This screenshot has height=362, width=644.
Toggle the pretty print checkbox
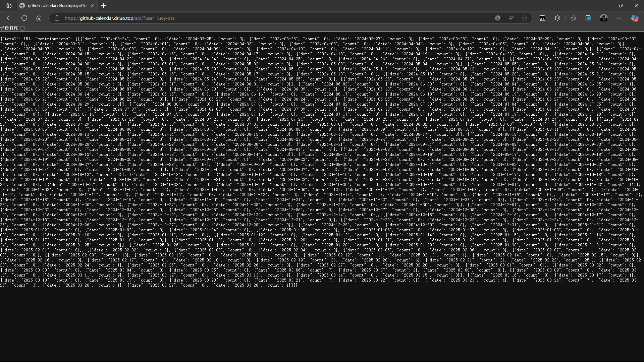tap(22, 28)
